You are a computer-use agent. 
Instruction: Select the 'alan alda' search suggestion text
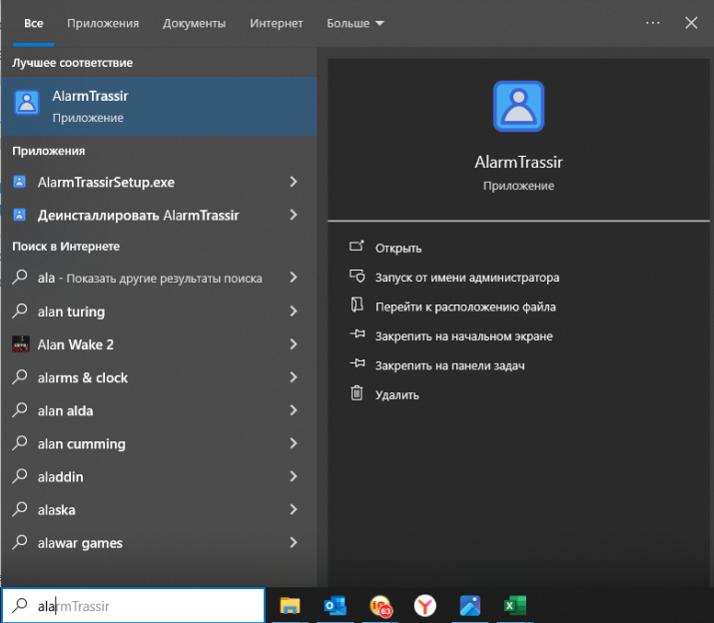[66, 411]
